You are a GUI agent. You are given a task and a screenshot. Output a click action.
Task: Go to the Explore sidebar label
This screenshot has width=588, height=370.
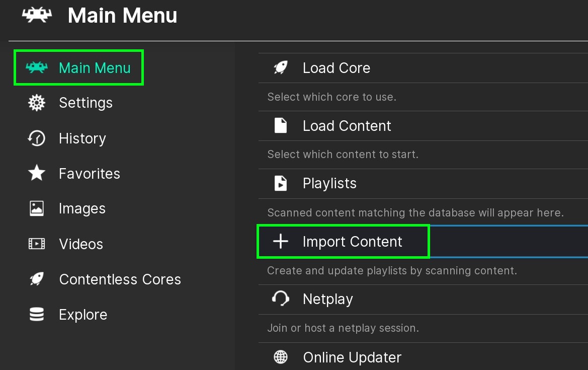[83, 315]
